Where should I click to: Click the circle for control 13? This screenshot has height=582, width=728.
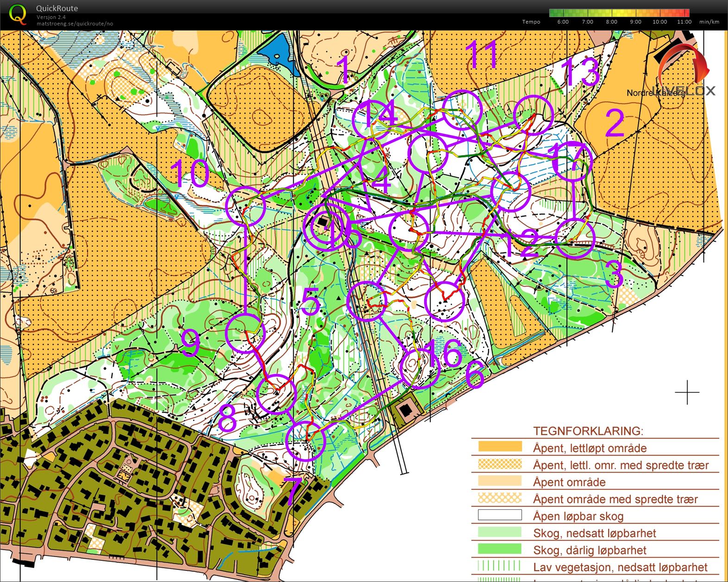[534, 115]
